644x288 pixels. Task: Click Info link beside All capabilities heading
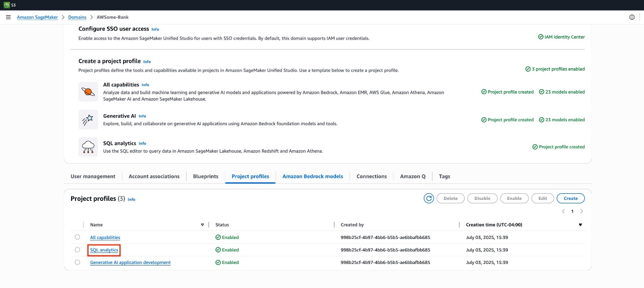point(145,85)
